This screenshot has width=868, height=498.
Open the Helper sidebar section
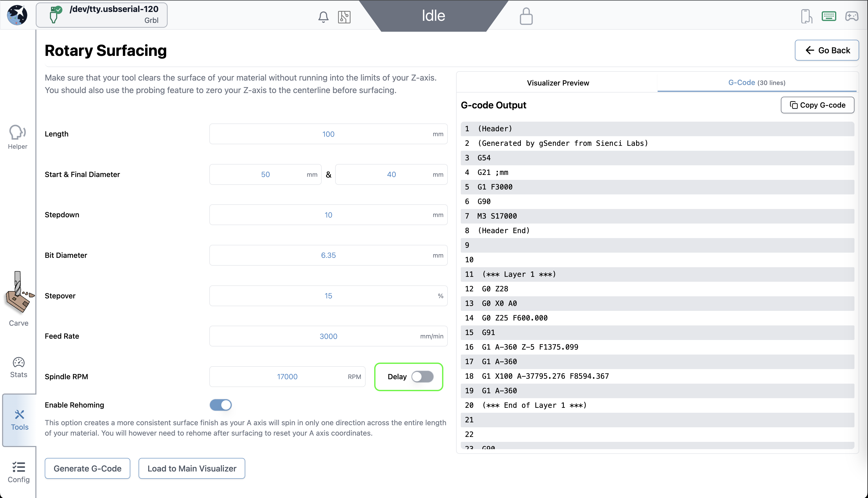pyautogui.click(x=17, y=137)
